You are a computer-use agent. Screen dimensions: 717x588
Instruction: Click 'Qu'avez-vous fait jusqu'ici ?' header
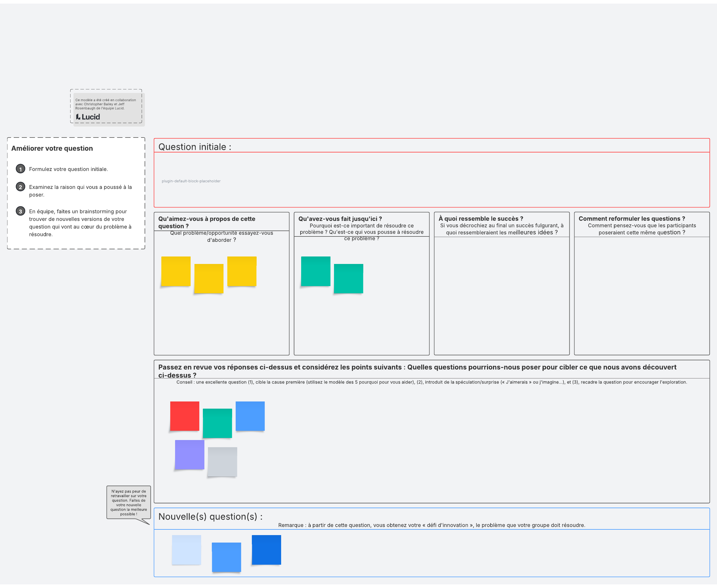(x=340, y=219)
